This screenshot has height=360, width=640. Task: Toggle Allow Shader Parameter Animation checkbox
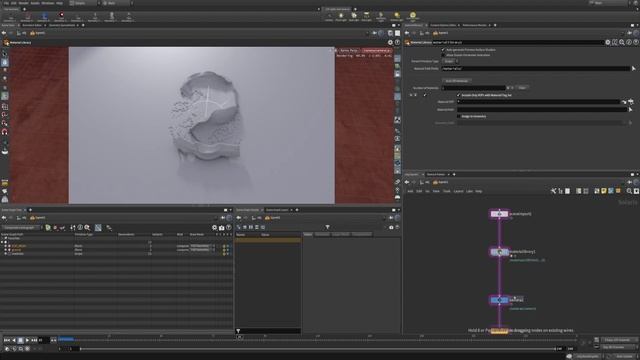pos(443,55)
